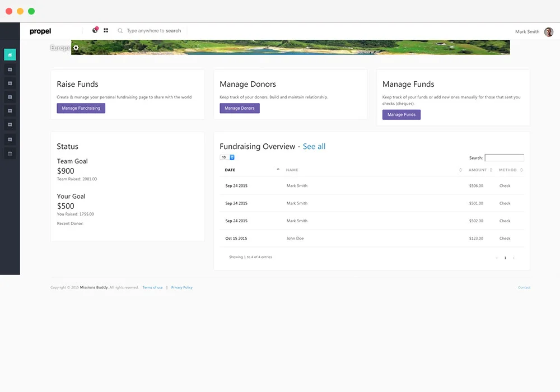Open the entries-per-page dropdown showing 10
This screenshot has height=392, width=560.
226,157
